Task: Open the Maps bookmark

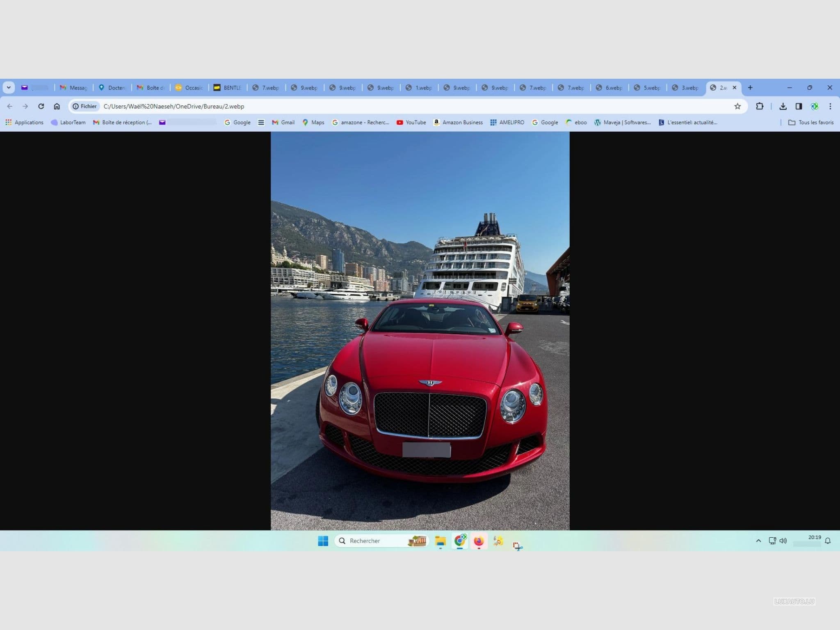Action: (x=313, y=122)
